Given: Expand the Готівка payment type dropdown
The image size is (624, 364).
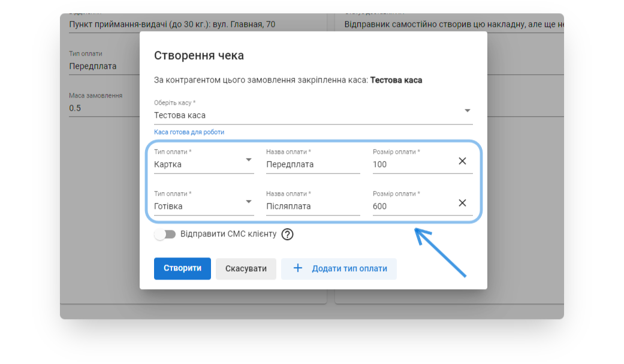Looking at the screenshot, I should point(248,202).
